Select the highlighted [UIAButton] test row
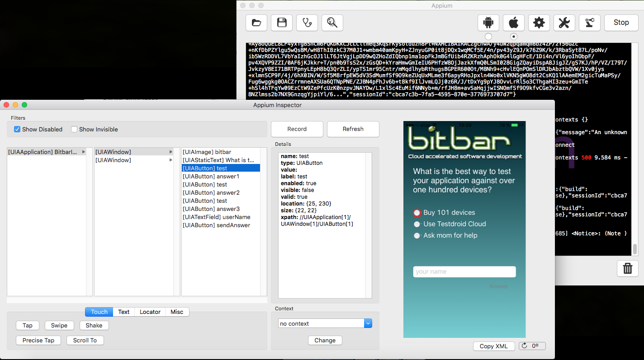The height and width of the screenshot is (360, 644). 221,168
